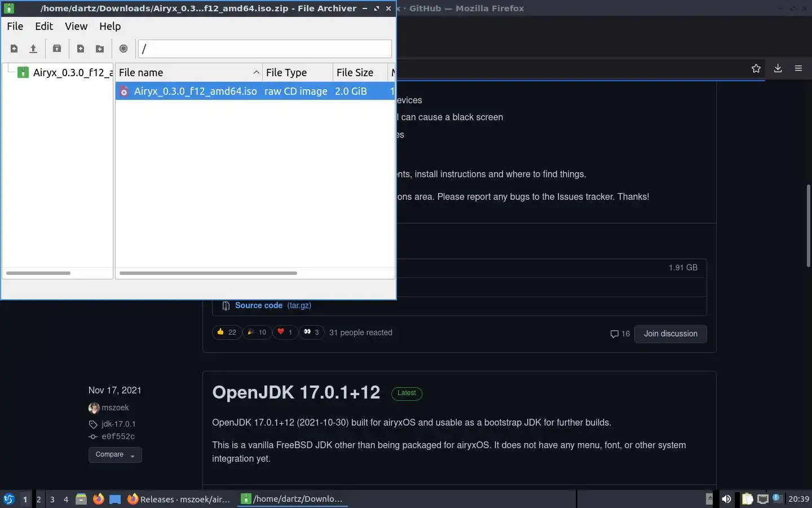Switch to /home/dartz/Downlo archiver task

(x=292, y=499)
